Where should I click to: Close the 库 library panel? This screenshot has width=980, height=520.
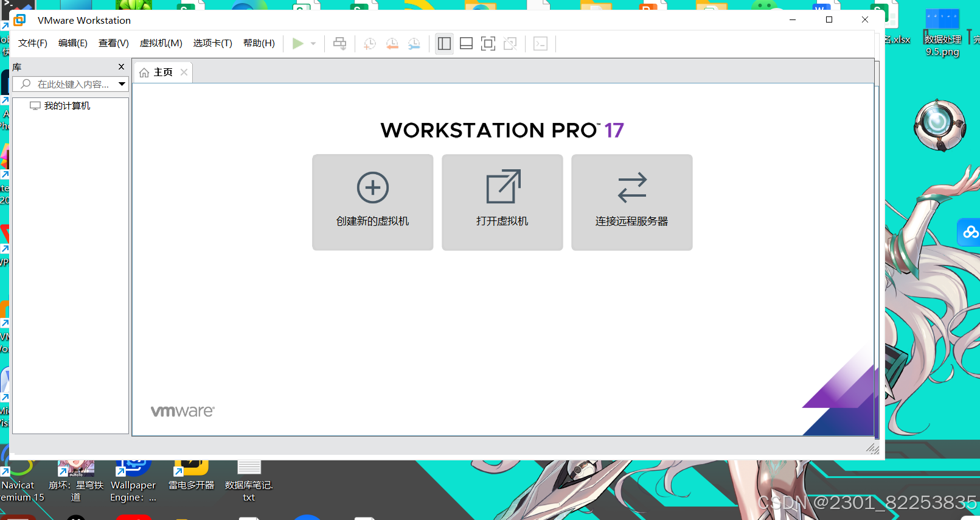121,67
